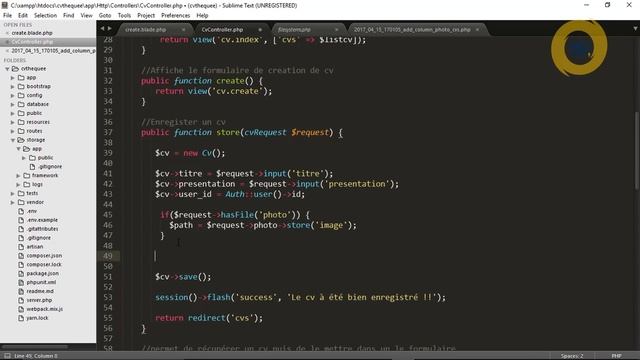Image resolution: width=640 pixels, height=360 pixels.
Task: Click the database folder icon
Action: click(21, 104)
